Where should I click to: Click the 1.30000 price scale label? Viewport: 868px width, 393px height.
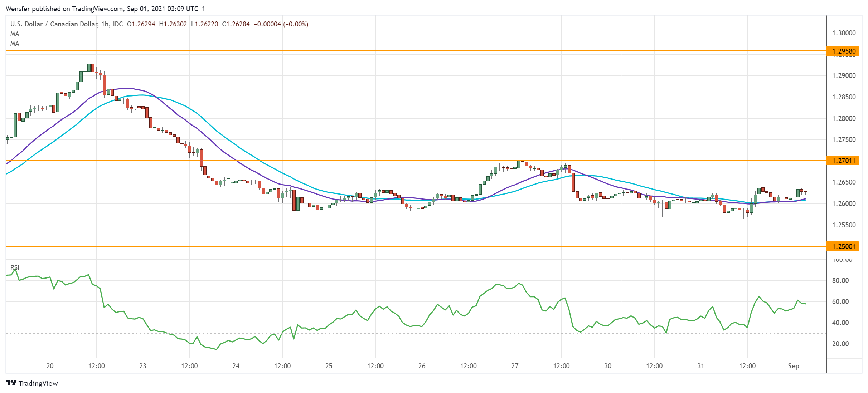[x=844, y=33]
